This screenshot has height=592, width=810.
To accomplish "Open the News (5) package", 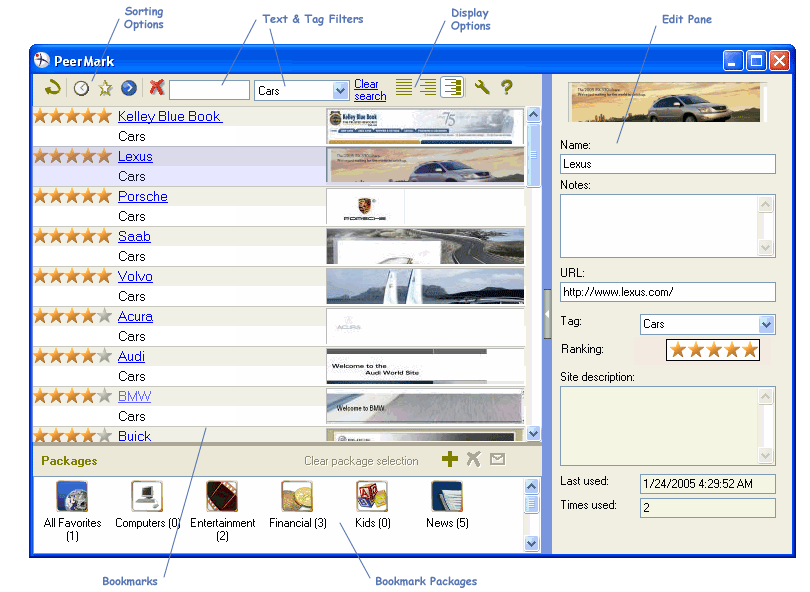I will (x=447, y=505).
